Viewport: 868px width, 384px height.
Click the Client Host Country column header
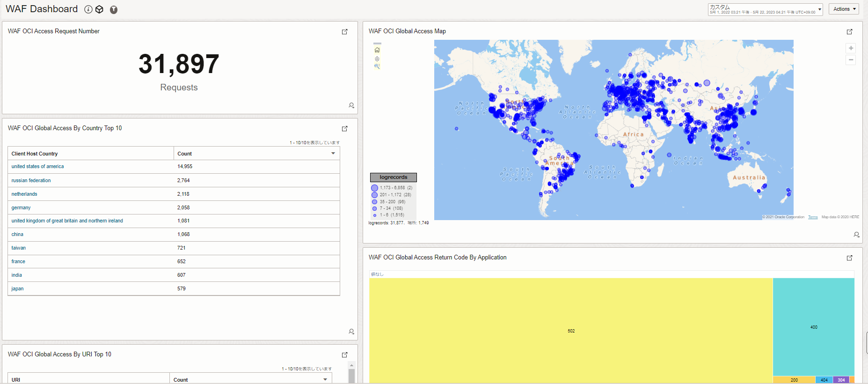click(x=35, y=154)
